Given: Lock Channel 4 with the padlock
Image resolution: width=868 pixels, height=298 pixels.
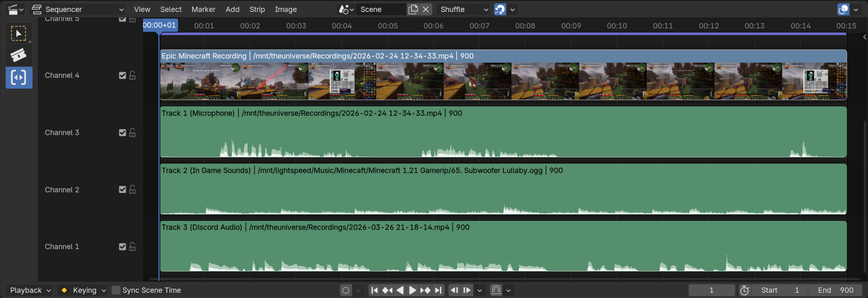Looking at the screenshot, I should click(x=132, y=75).
